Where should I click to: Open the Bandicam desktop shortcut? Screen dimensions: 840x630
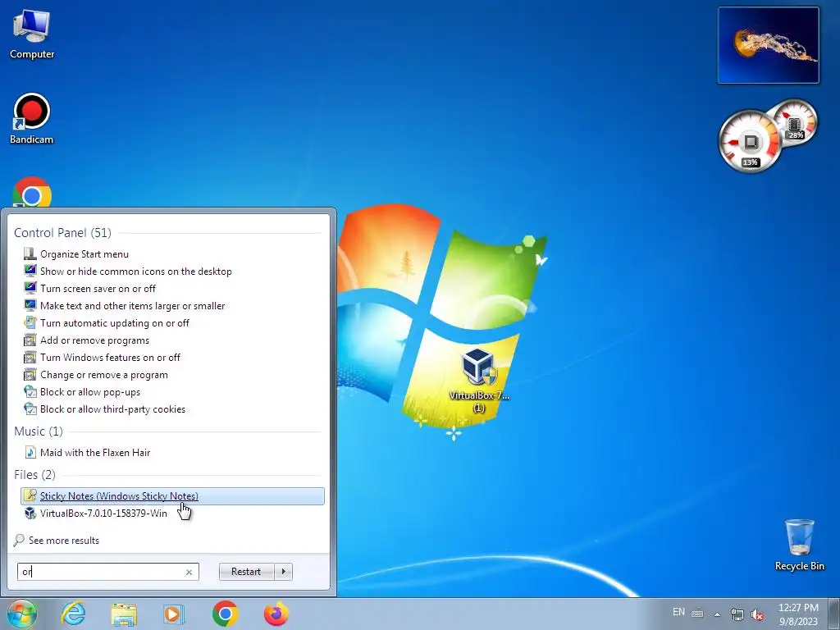pos(32,118)
